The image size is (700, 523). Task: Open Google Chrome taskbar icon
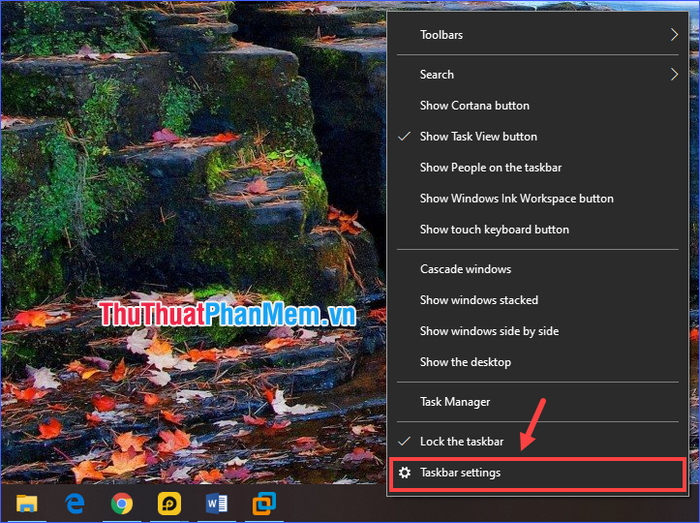tap(121, 504)
